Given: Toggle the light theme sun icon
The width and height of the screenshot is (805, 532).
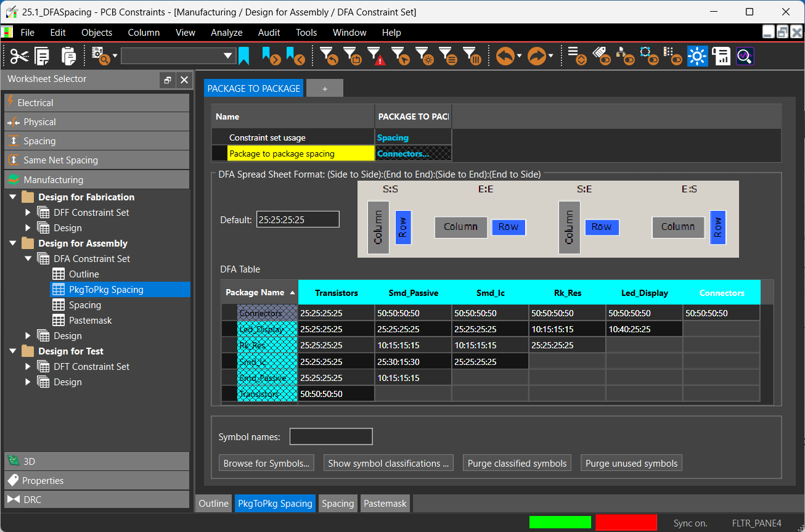Looking at the screenshot, I should coord(698,57).
